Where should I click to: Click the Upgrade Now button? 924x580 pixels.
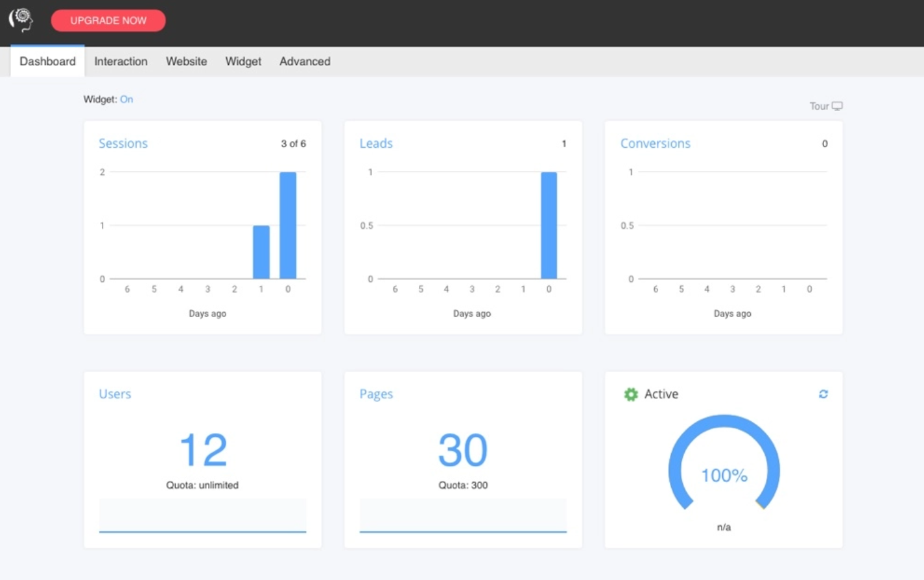108,20
